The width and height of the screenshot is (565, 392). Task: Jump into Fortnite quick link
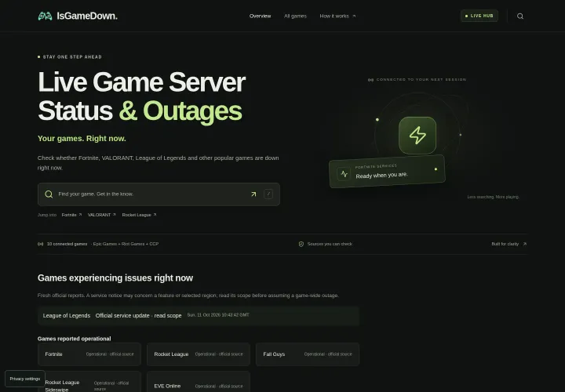point(71,215)
